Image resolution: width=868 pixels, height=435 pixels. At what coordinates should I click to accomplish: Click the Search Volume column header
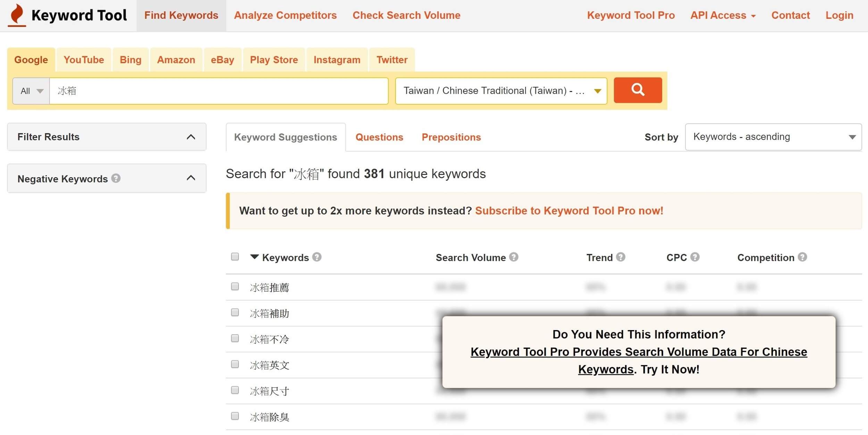click(x=470, y=257)
